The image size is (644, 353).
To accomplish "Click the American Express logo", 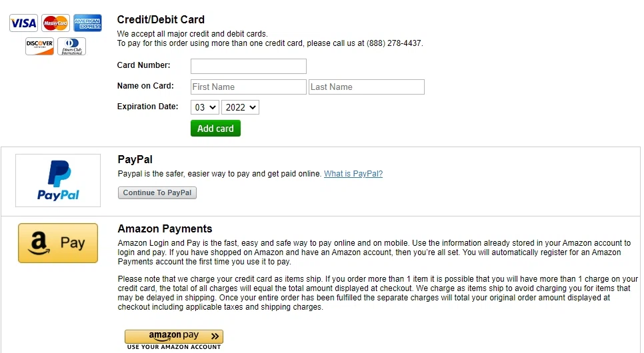I will pos(87,23).
